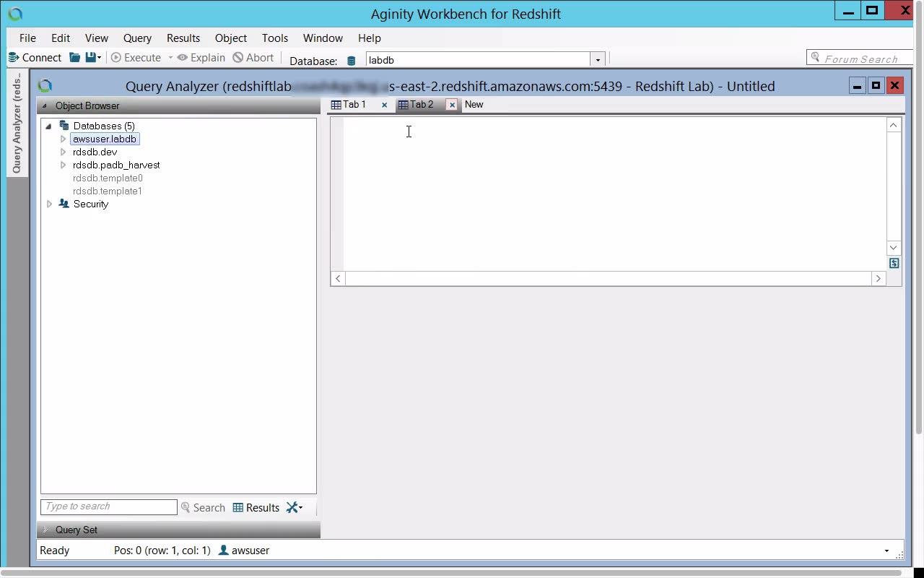Open the Help menu
The image size is (924, 578).
(369, 38)
